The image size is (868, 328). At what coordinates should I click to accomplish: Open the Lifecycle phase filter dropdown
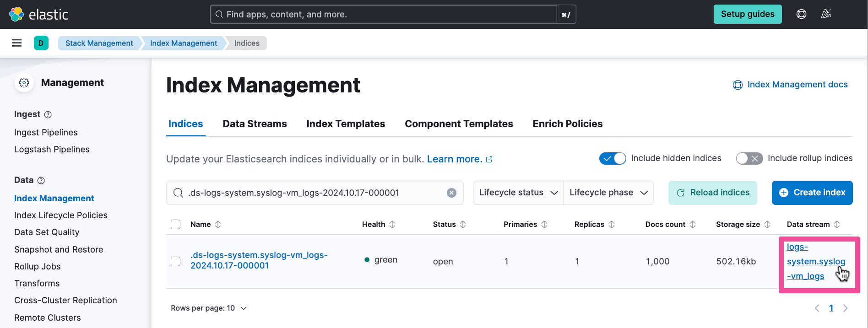click(608, 193)
